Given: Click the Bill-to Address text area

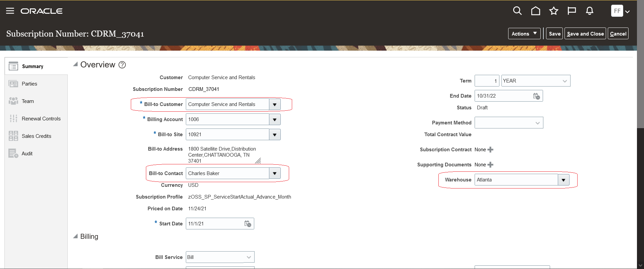Looking at the screenshot, I should 224,155.
